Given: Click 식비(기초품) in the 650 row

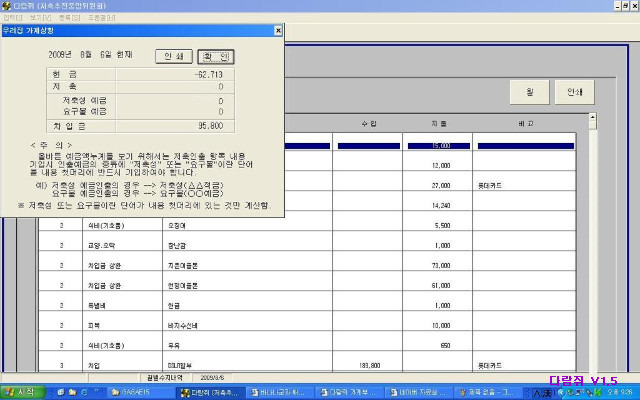Looking at the screenshot, I should (x=106, y=346).
